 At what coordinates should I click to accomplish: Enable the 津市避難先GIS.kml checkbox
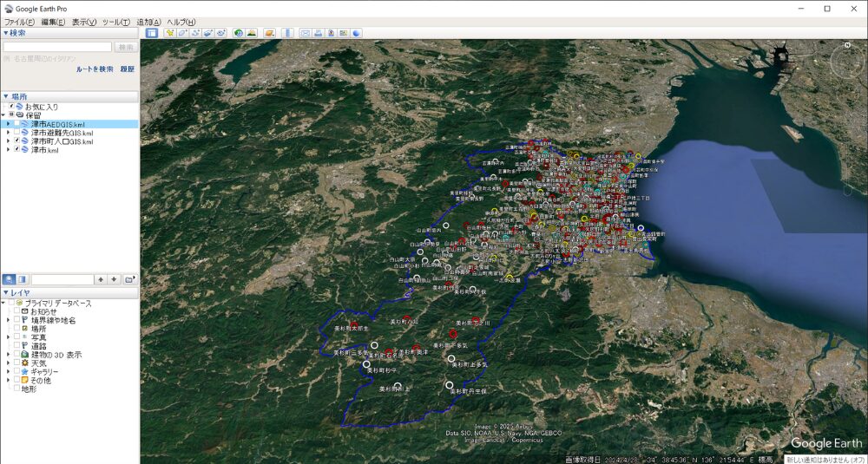coord(17,133)
